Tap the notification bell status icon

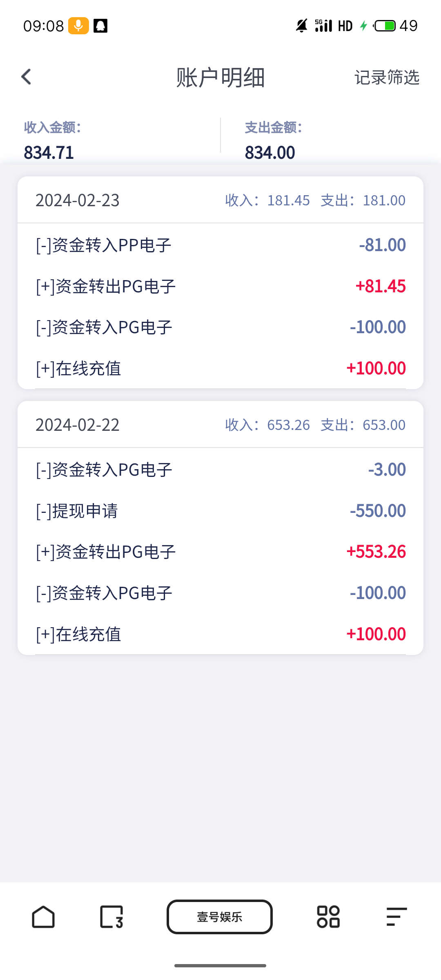100,26
